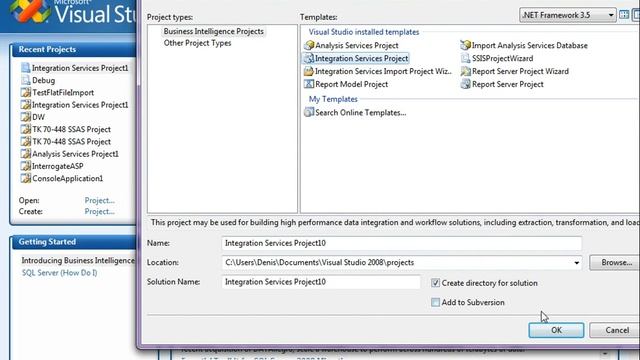Open TestFlatFileImport recent project icon
640x360 pixels.
pyautogui.click(x=26, y=92)
